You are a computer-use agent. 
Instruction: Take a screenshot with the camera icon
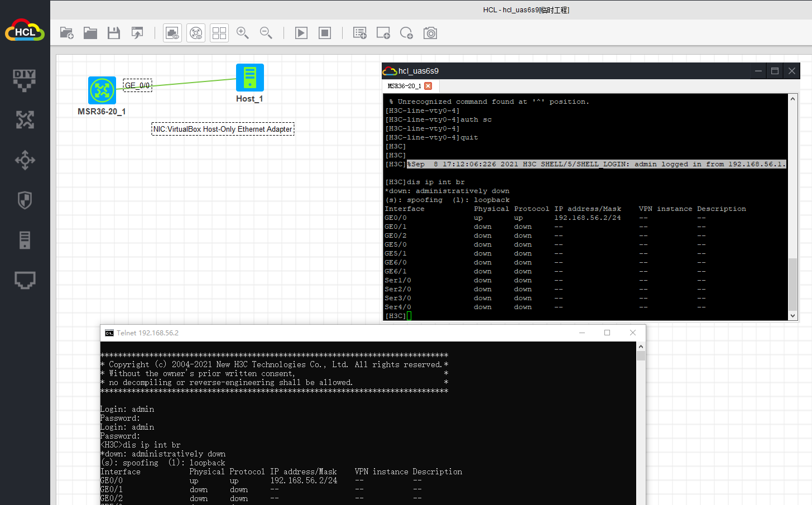[x=430, y=33]
